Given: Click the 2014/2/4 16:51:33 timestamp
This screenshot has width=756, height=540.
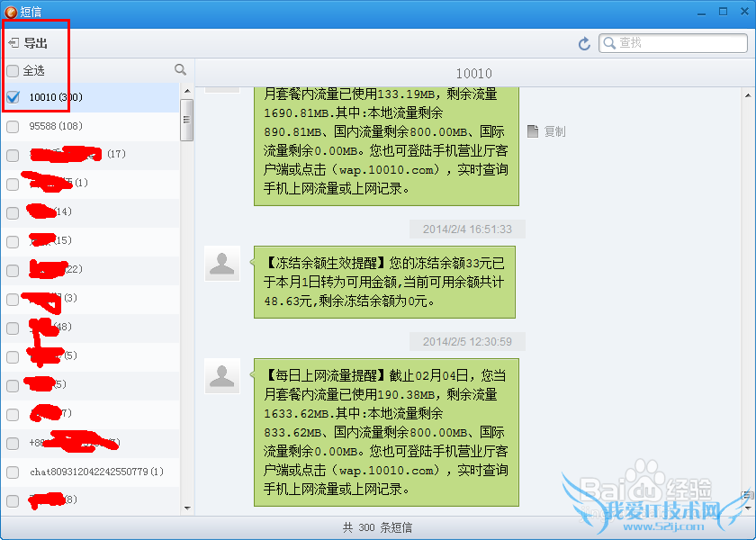Looking at the screenshot, I should pos(467,229).
